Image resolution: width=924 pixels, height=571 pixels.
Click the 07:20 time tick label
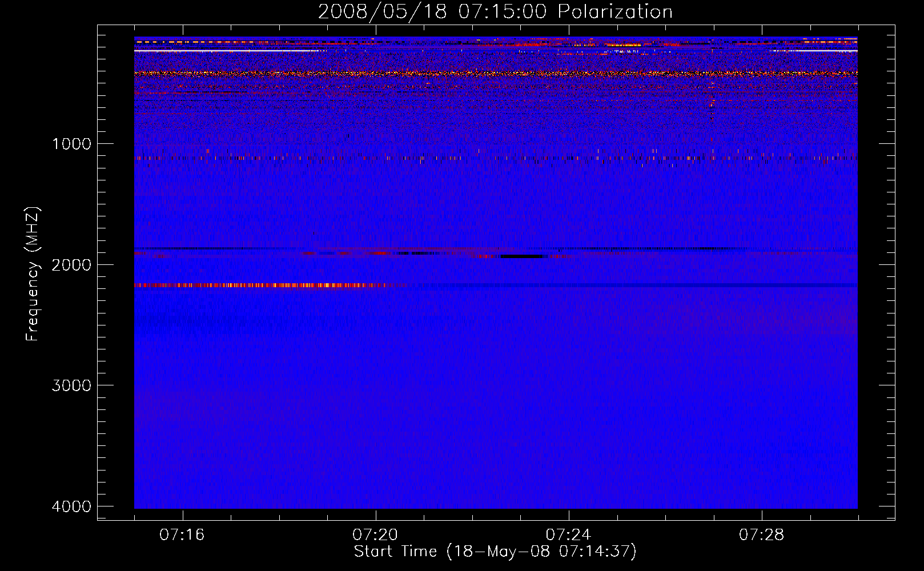(375, 534)
